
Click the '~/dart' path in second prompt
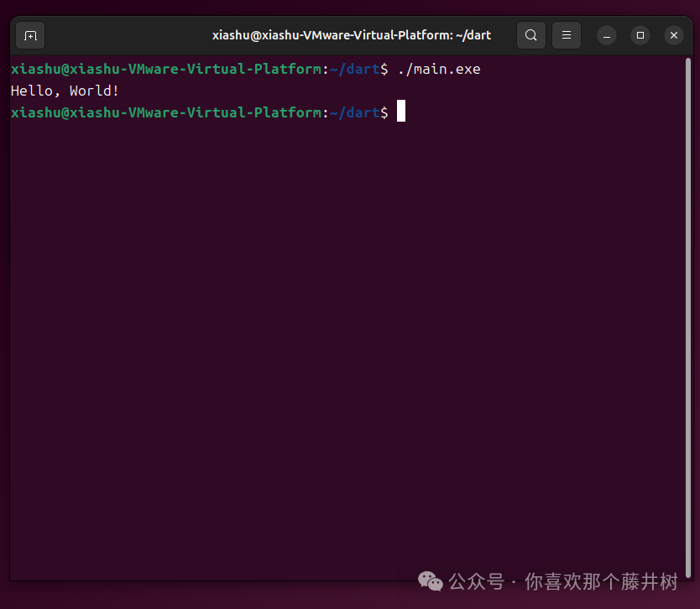click(354, 113)
